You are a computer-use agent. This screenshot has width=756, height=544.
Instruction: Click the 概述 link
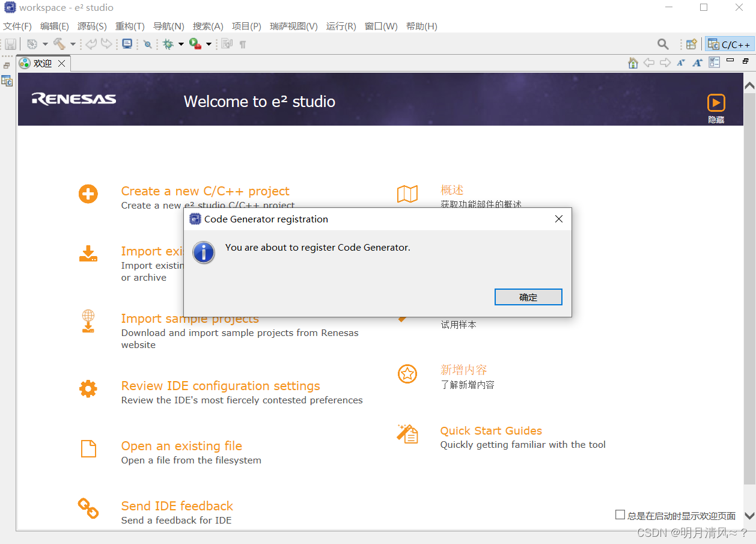point(452,191)
